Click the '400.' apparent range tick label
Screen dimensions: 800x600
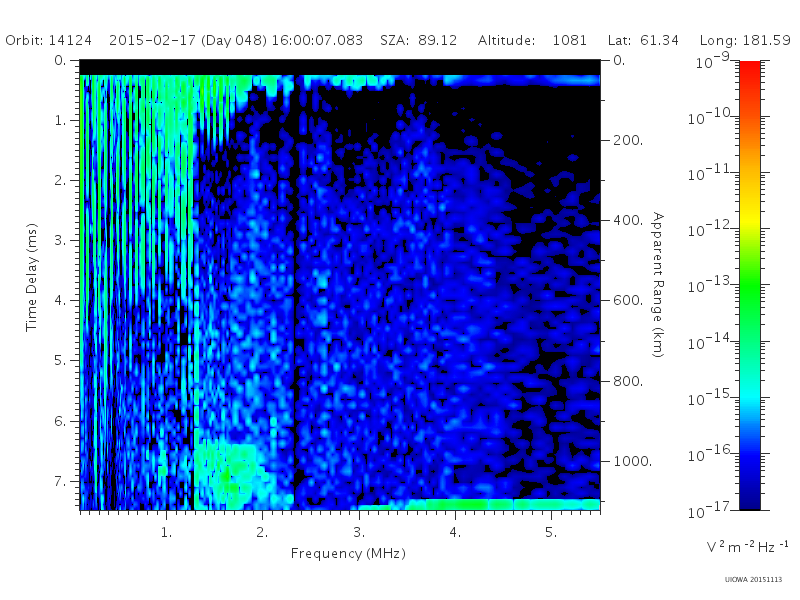tap(628, 220)
